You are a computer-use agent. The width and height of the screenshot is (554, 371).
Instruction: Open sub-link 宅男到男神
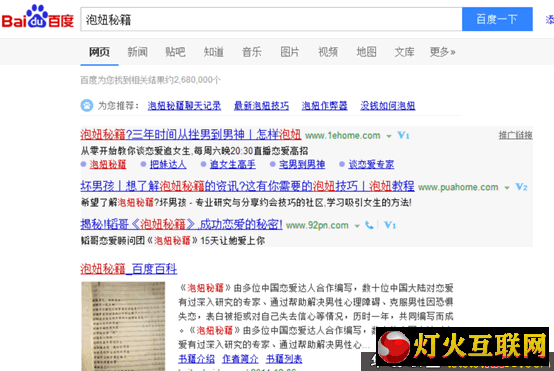pyautogui.click(x=302, y=164)
